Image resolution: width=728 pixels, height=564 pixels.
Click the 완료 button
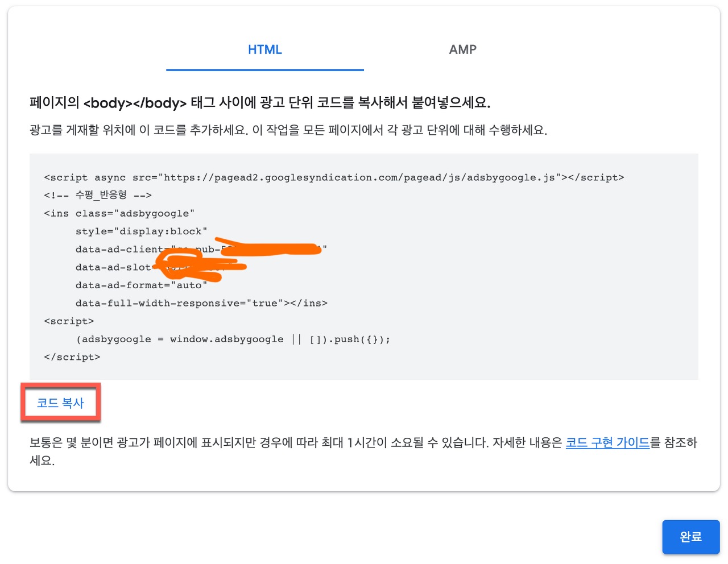pyautogui.click(x=691, y=537)
